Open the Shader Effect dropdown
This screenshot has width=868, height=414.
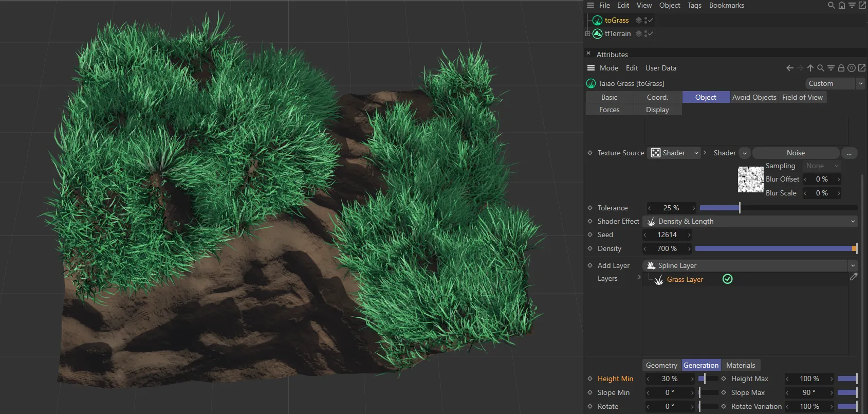[750, 221]
